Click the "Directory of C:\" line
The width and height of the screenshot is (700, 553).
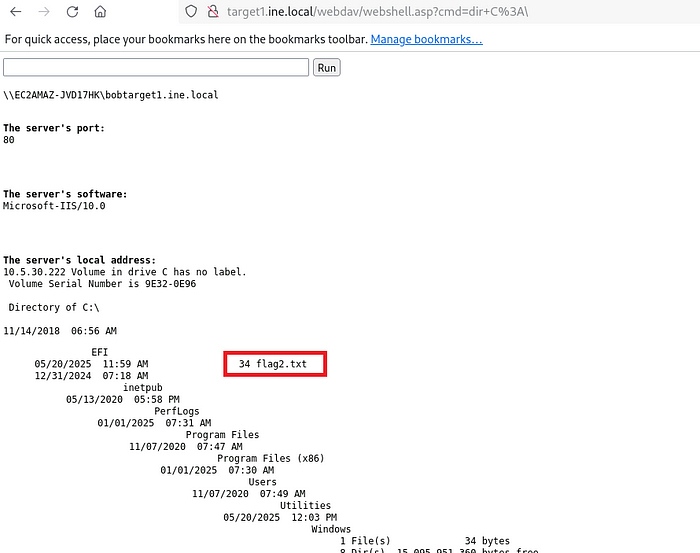[x=54, y=307]
